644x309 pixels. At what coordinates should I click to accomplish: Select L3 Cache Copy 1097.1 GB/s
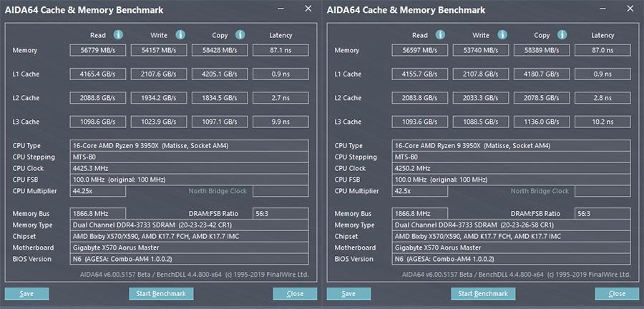[x=220, y=122]
